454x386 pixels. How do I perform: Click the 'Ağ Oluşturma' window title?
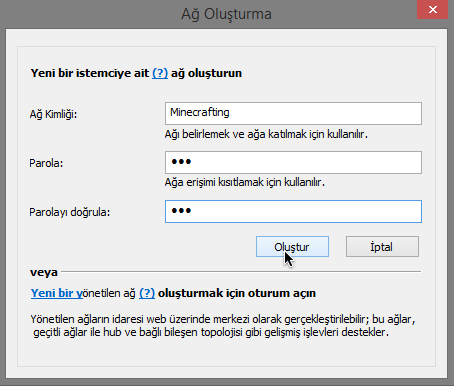click(226, 14)
